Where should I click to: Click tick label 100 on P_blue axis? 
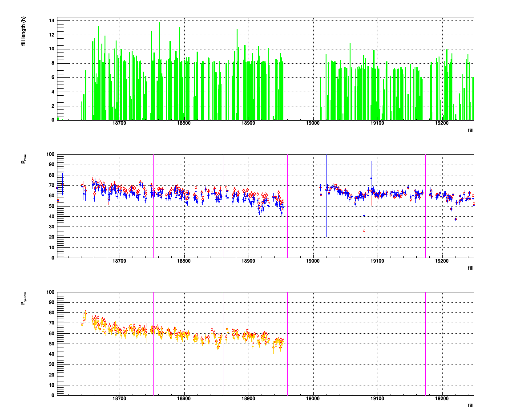50,154
